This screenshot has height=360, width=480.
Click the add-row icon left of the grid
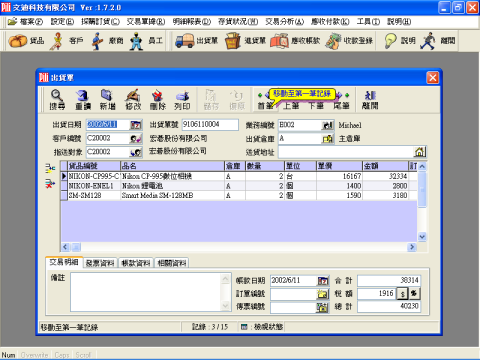(50, 168)
